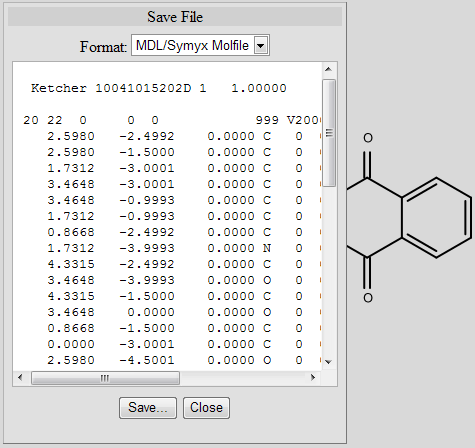This screenshot has height=448, width=475.
Task: Click the Save File dialog title bar
Action: tap(175, 17)
